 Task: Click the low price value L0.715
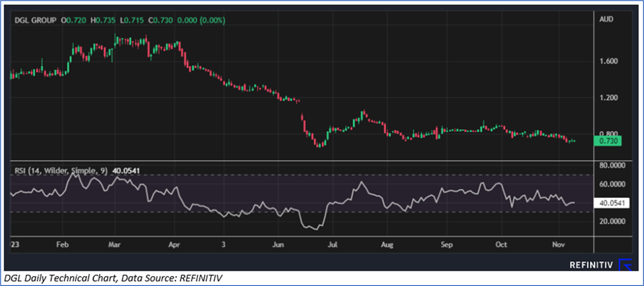pyautogui.click(x=132, y=20)
